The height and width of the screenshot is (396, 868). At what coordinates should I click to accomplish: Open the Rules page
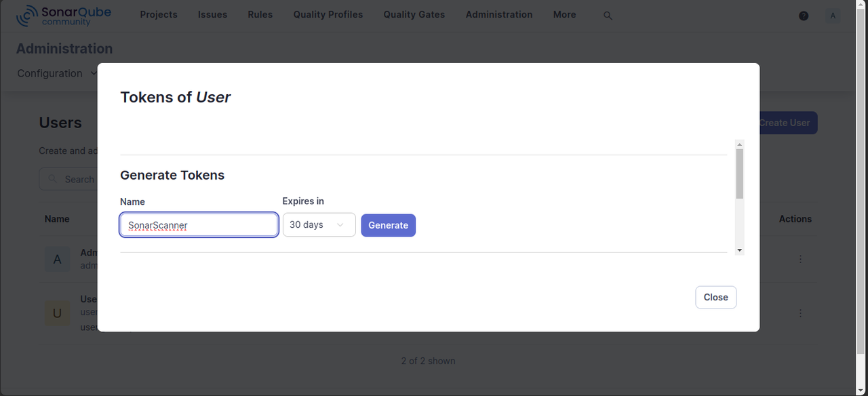[260, 14]
